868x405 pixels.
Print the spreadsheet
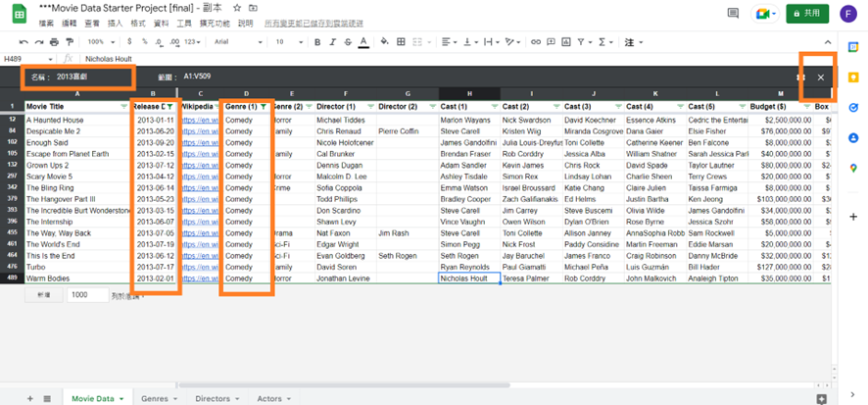tap(54, 42)
